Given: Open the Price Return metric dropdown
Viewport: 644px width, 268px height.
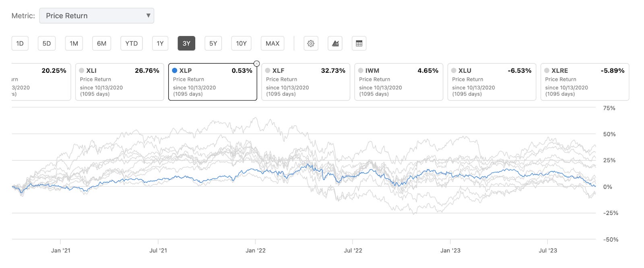Looking at the screenshot, I should 97,16.
